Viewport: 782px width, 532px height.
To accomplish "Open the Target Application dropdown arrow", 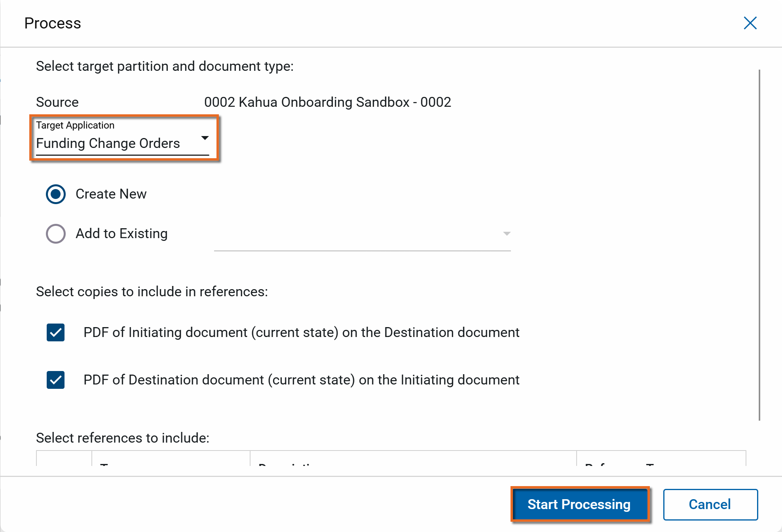I will (205, 138).
